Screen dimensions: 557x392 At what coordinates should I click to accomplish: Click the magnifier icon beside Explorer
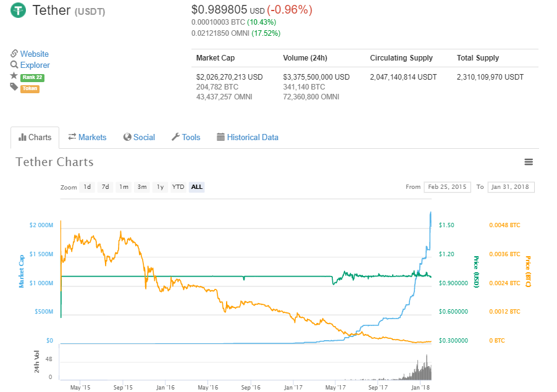coord(14,65)
